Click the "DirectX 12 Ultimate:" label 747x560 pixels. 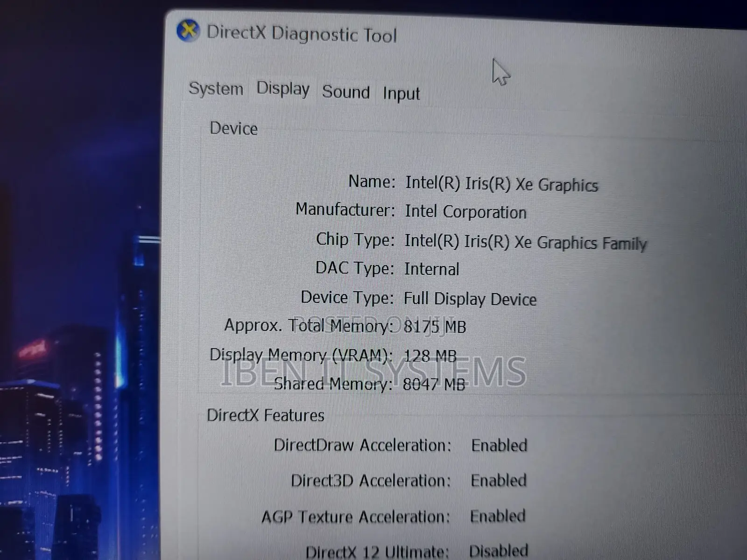pyautogui.click(x=377, y=552)
